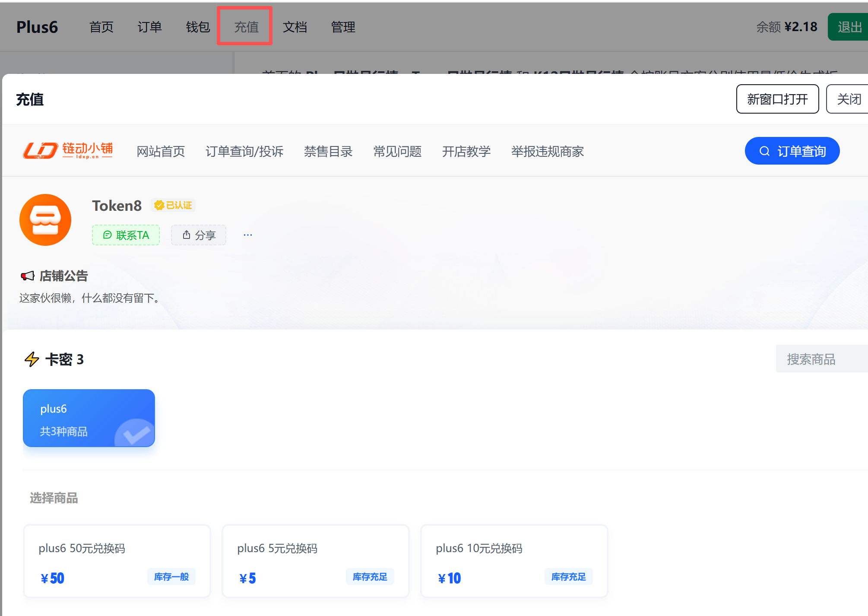Click the Token8 orange shop avatar
Image resolution: width=868 pixels, height=616 pixels.
45,220
